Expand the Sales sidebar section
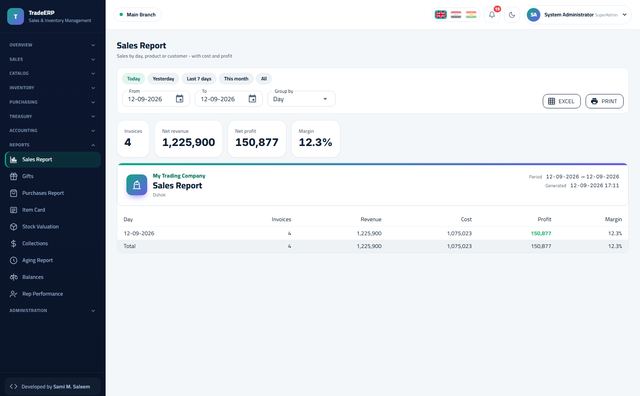The height and width of the screenshot is (396, 640). click(x=52, y=59)
